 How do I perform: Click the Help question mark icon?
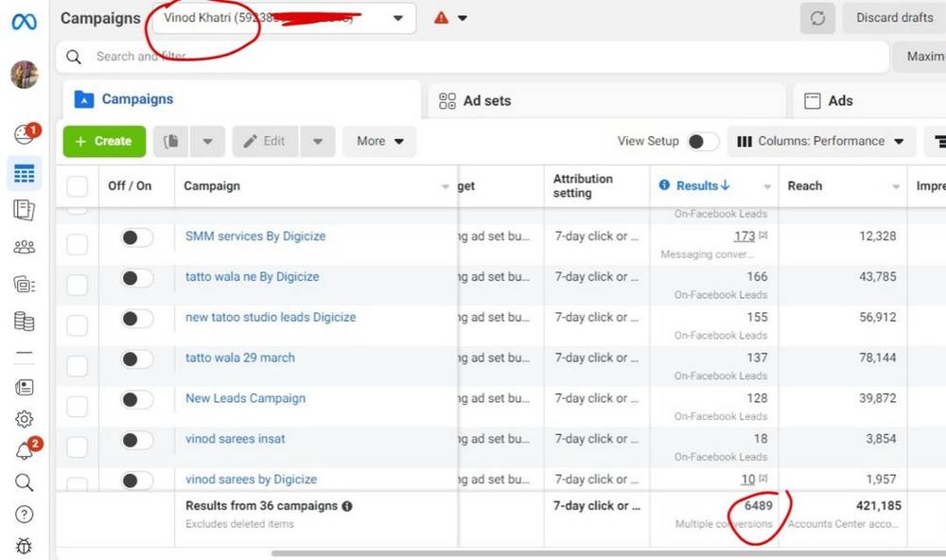[25, 515]
